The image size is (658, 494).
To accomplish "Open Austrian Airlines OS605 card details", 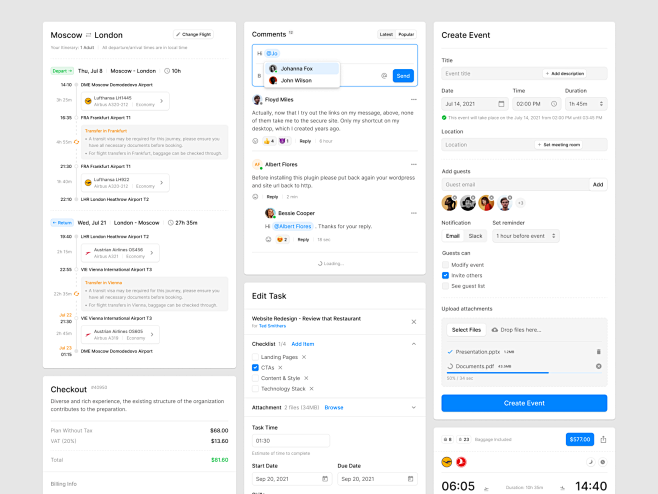I will pos(120,334).
